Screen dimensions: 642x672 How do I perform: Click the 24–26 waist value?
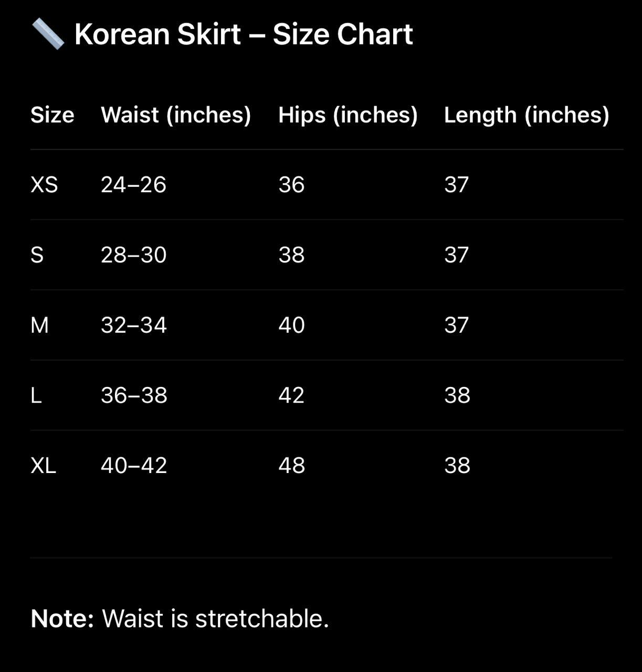[x=133, y=185]
